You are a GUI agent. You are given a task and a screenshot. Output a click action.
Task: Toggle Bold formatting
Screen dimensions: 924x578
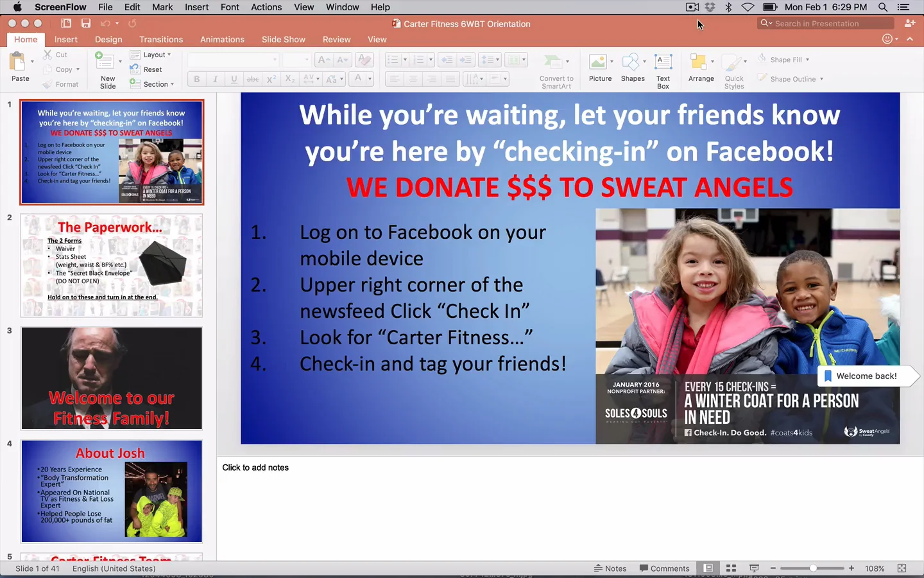(197, 79)
